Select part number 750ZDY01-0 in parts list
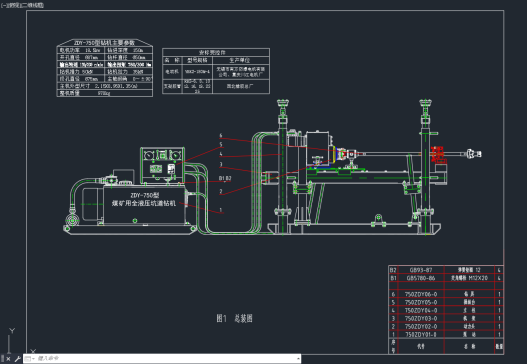527x364 pixels. pos(421,334)
